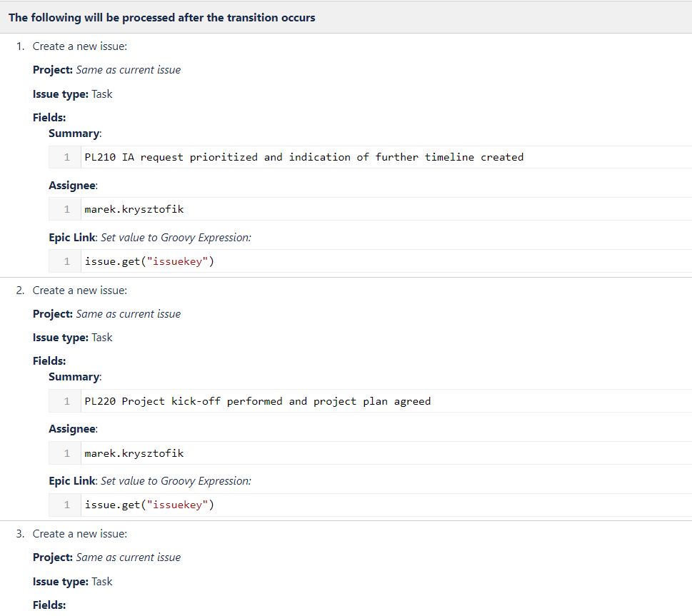Click the PL220 Project kick-off summary field
The height and width of the screenshot is (616, 692).
[x=370, y=401]
